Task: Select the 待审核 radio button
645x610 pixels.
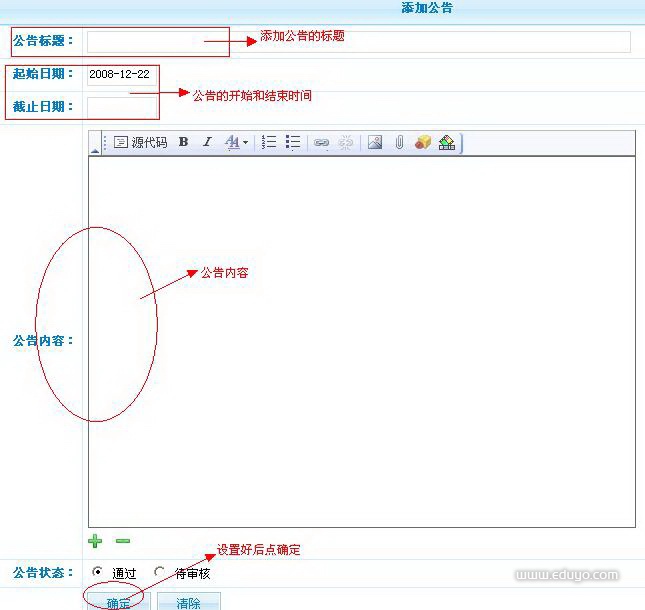Action: tap(160, 573)
